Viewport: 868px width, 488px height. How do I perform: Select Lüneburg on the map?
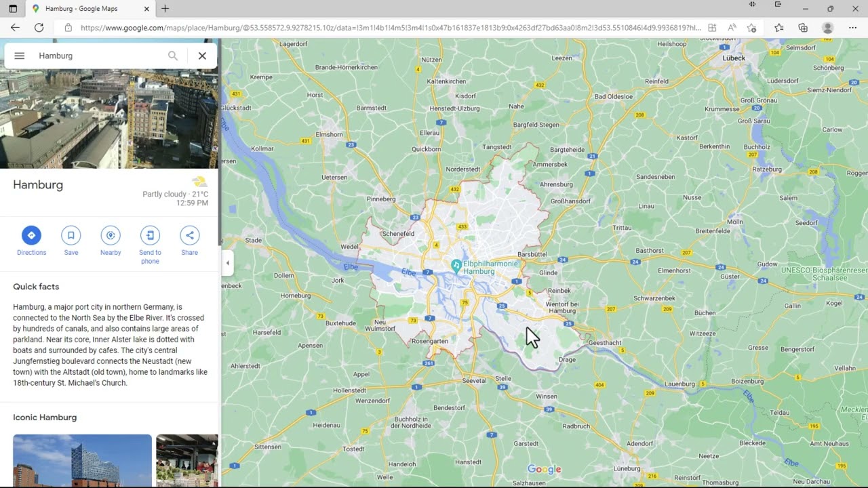tap(627, 468)
